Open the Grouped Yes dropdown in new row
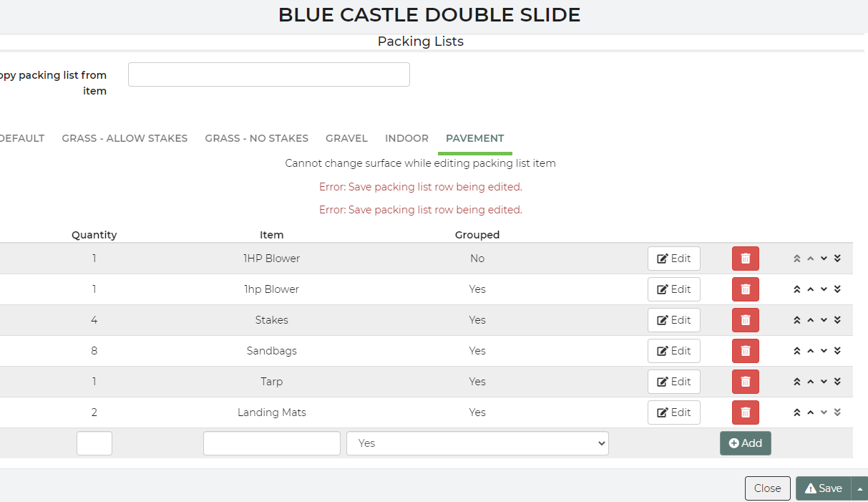 [x=477, y=443]
